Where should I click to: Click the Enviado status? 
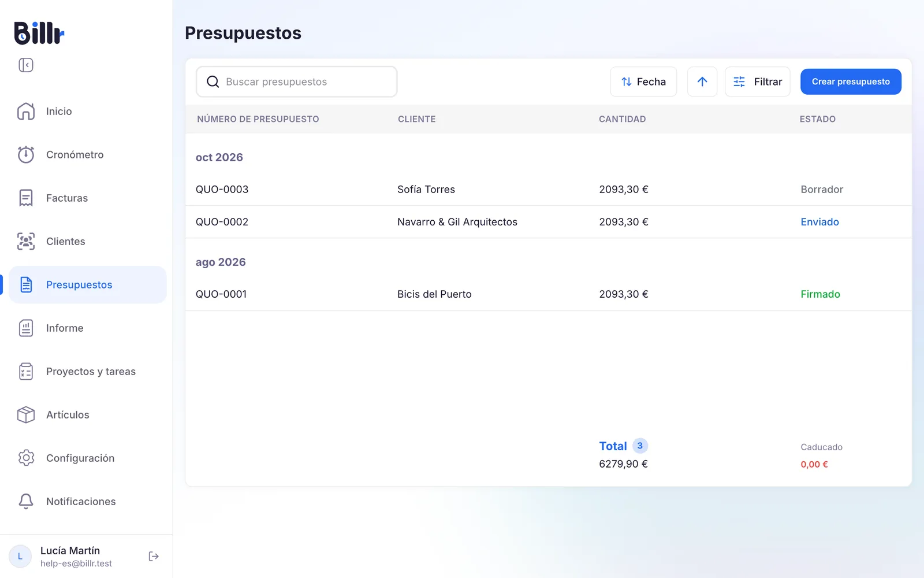point(819,222)
